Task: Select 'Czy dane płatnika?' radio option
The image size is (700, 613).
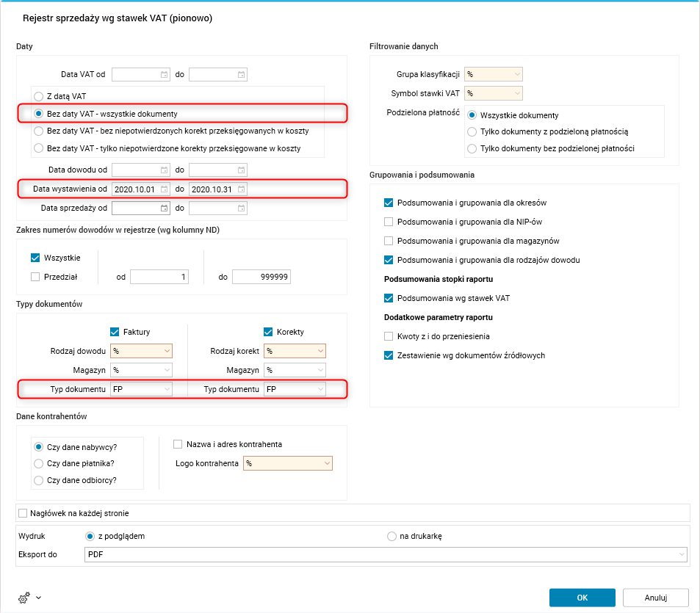Action: click(x=38, y=463)
